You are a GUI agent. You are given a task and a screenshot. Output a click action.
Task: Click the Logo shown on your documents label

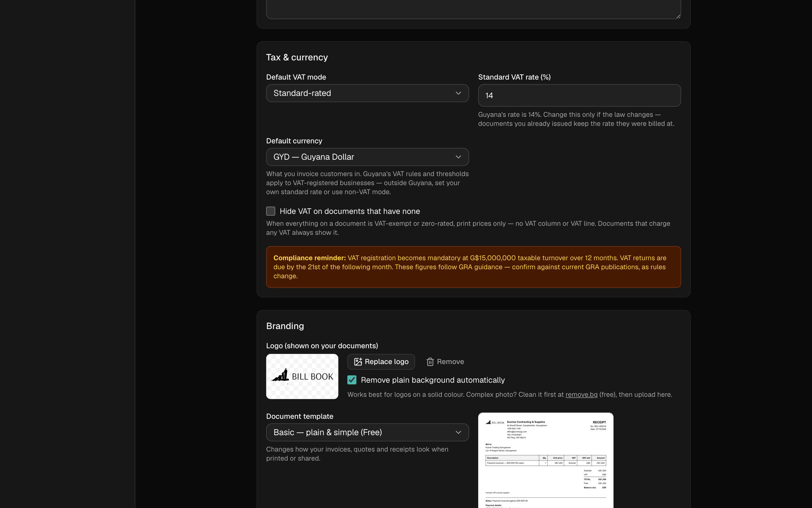coord(322,346)
